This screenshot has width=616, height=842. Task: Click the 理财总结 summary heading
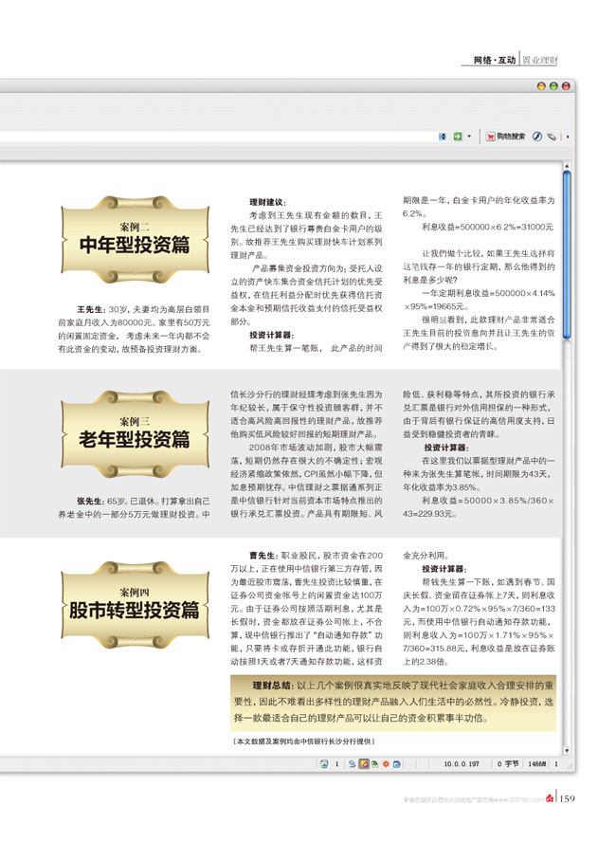(273, 686)
